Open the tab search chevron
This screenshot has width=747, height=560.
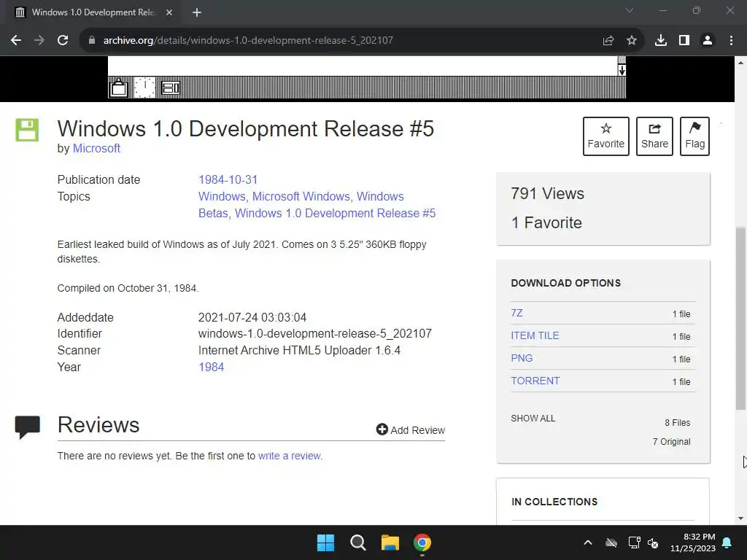click(x=630, y=10)
